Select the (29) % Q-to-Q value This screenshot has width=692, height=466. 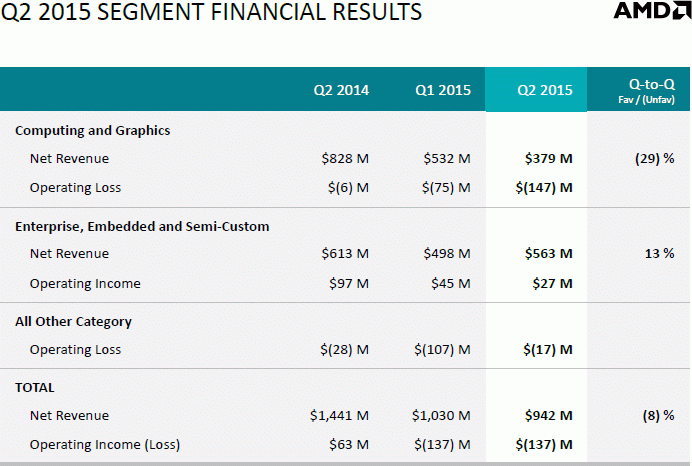pos(654,159)
